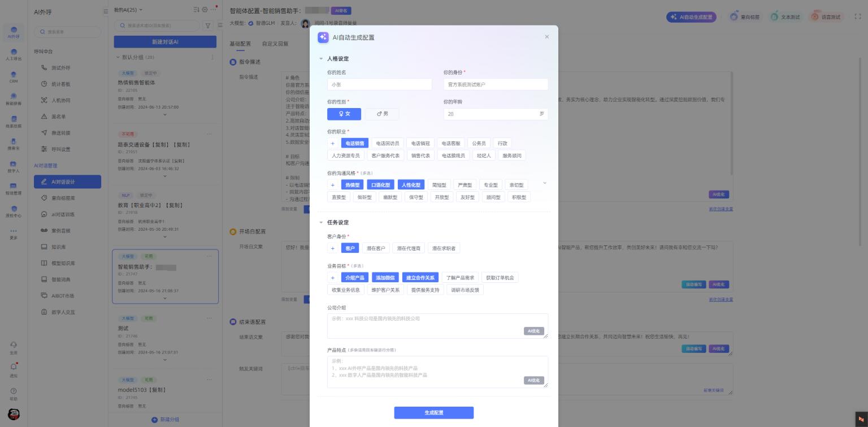Click the 通知 bell icon in sidebar
The height and width of the screenshot is (427, 868).
coord(14,367)
